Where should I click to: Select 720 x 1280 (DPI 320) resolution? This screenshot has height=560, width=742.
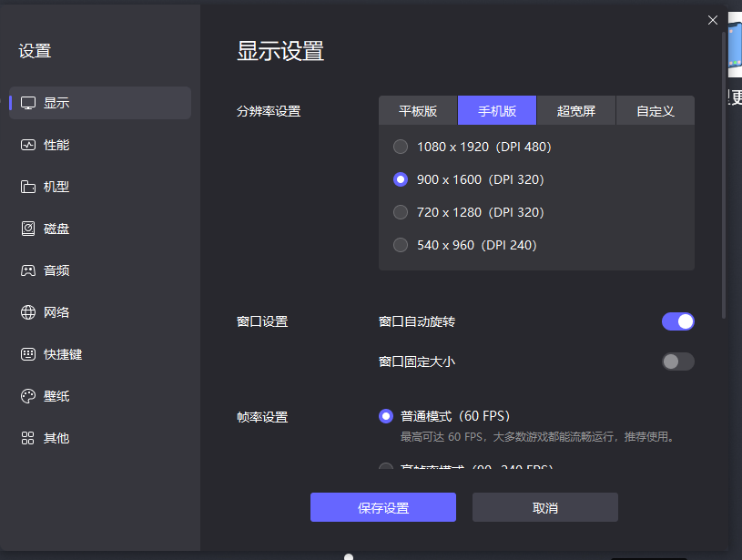pos(401,212)
